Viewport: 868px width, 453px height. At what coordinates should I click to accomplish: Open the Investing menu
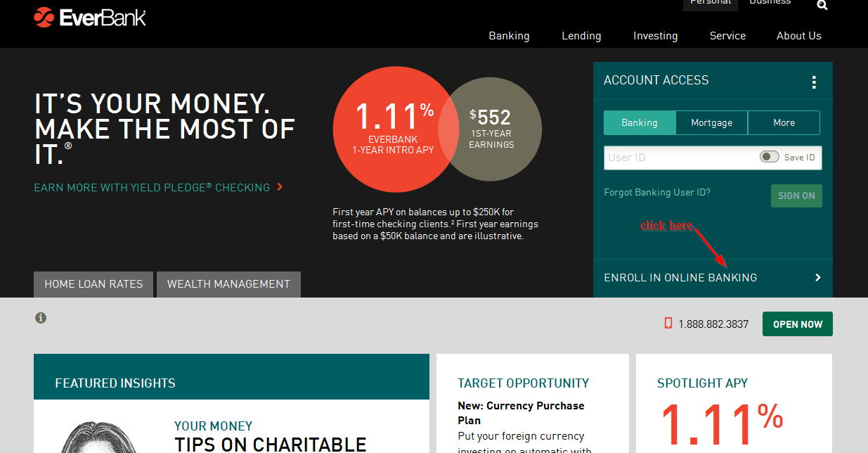coord(655,36)
